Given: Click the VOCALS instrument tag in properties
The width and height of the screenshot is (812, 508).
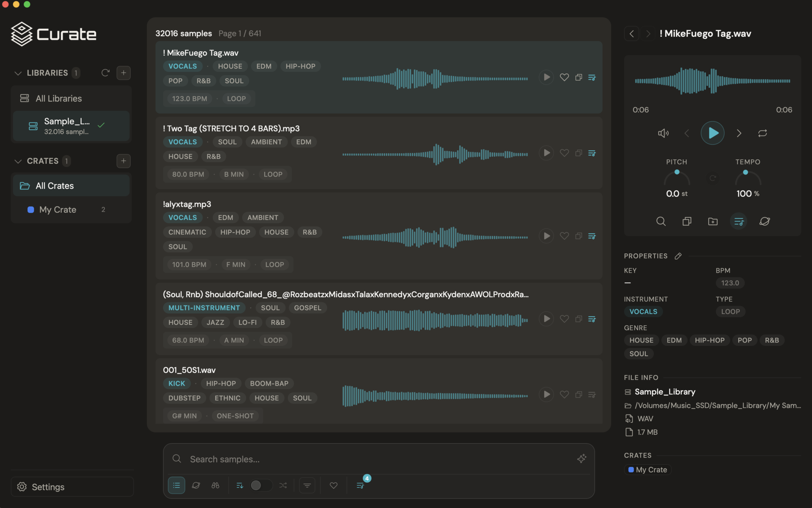Looking at the screenshot, I should (x=643, y=312).
